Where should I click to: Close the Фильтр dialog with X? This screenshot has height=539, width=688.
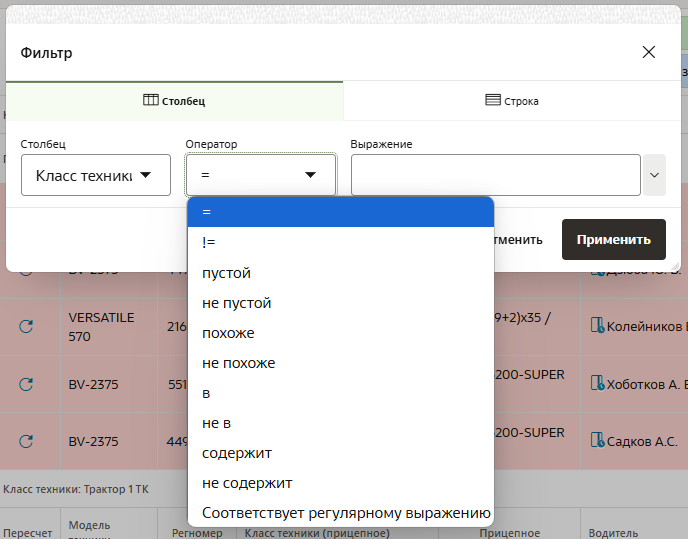[649, 52]
